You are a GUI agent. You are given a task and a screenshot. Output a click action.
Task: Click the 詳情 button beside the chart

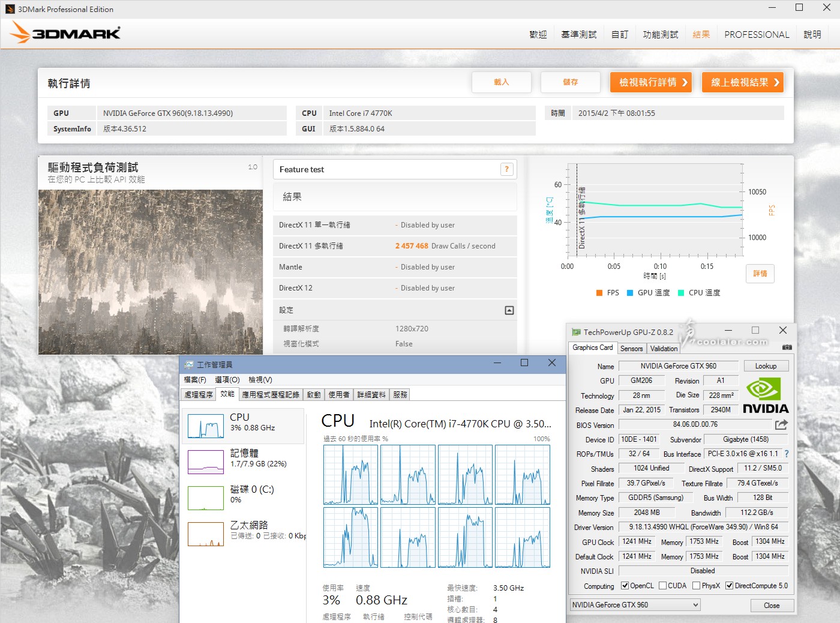point(760,274)
